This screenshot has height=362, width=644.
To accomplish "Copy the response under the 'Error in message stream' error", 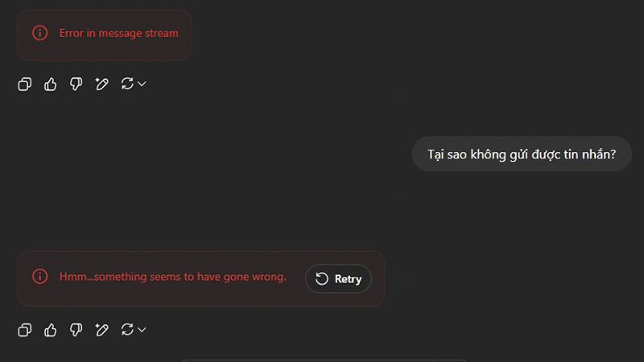I will point(25,84).
